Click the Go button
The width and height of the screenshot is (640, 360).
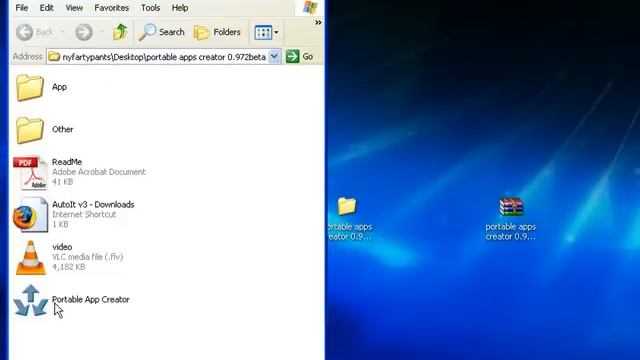pyautogui.click(x=300, y=56)
